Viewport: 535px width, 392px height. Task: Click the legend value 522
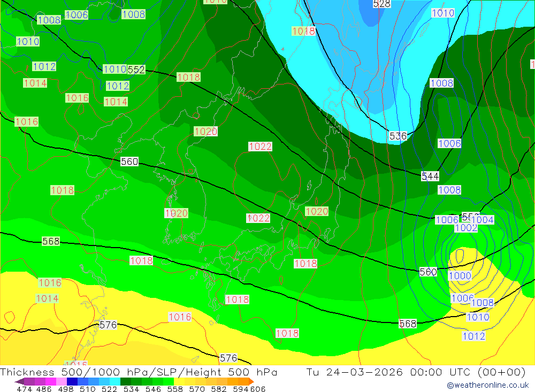coord(109,389)
